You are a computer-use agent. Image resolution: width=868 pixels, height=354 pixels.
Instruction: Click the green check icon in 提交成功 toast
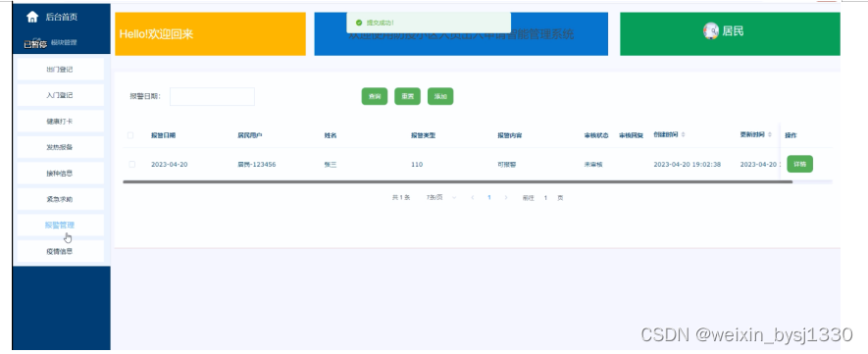tap(359, 23)
